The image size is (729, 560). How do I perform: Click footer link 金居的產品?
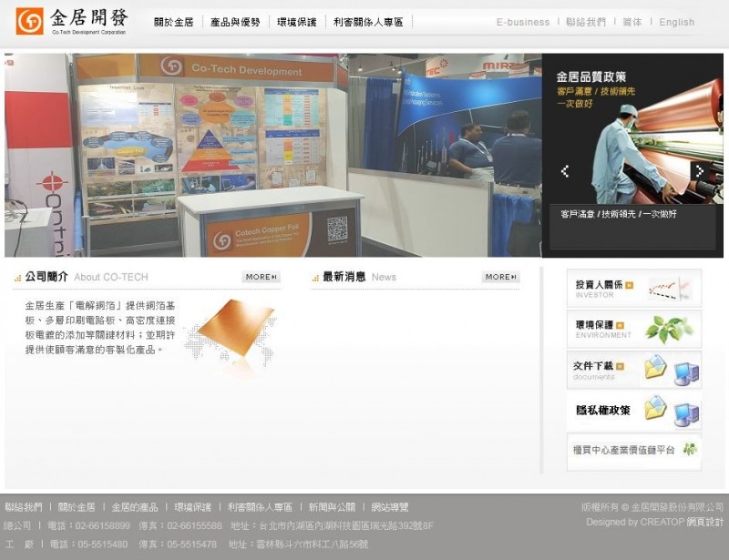(x=134, y=507)
